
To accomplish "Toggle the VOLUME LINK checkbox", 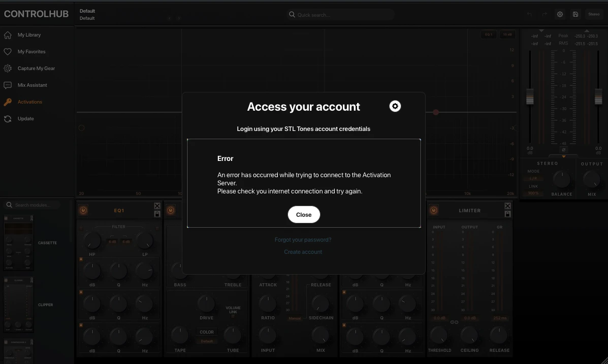I will pyautogui.click(x=233, y=316).
